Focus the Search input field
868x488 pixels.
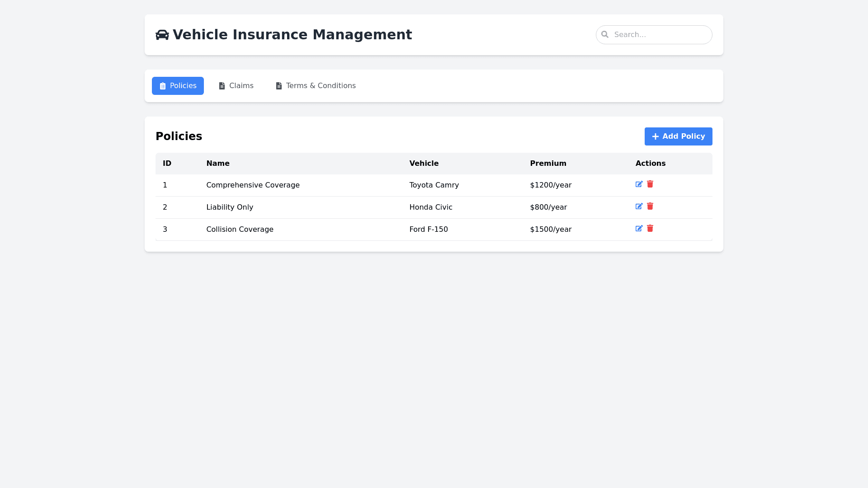pos(660,35)
